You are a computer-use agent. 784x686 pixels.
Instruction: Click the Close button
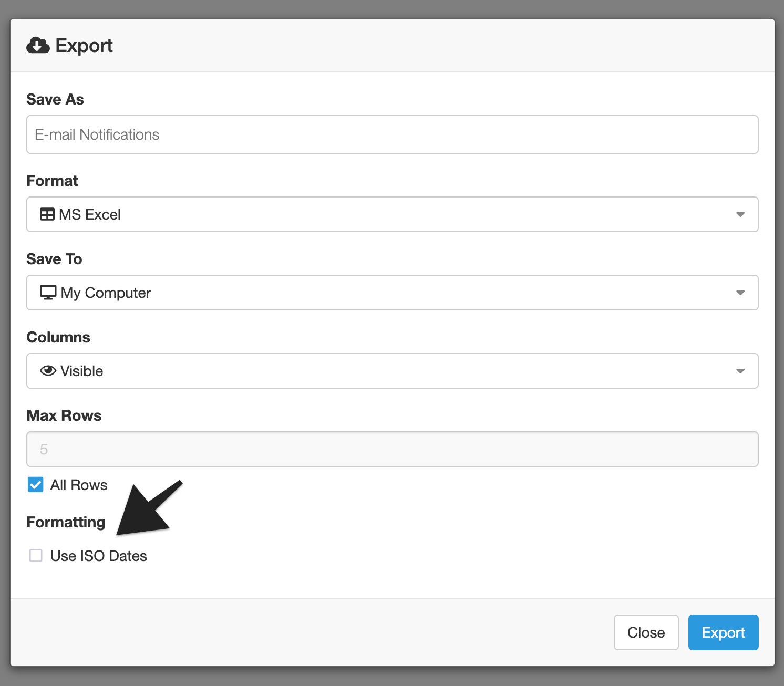click(646, 632)
